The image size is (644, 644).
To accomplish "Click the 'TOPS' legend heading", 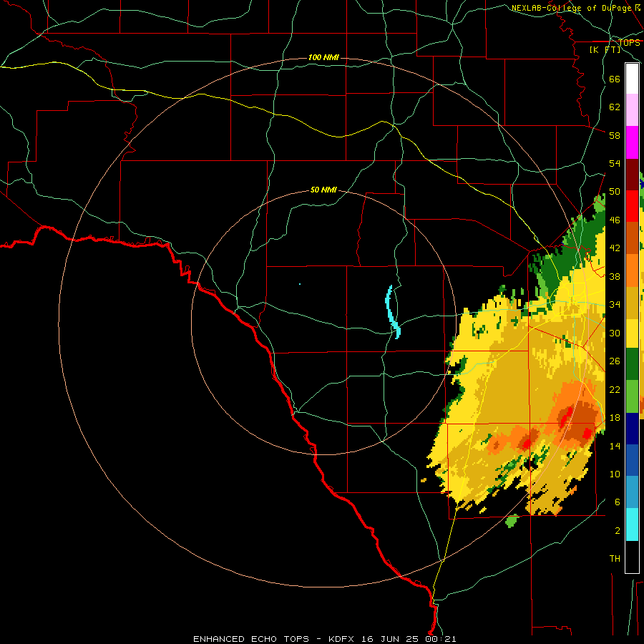I will tap(629, 42).
